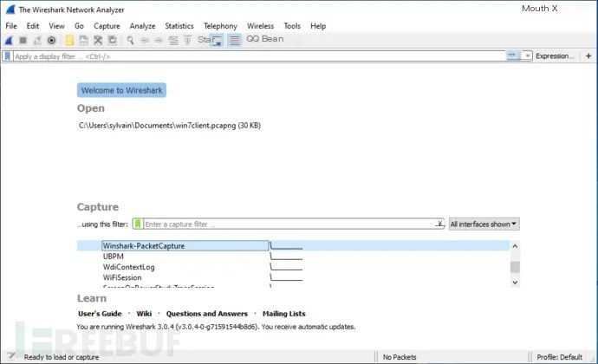Open 'All interfaces shown' dropdown
This screenshot has height=364, width=598.
pyautogui.click(x=484, y=224)
